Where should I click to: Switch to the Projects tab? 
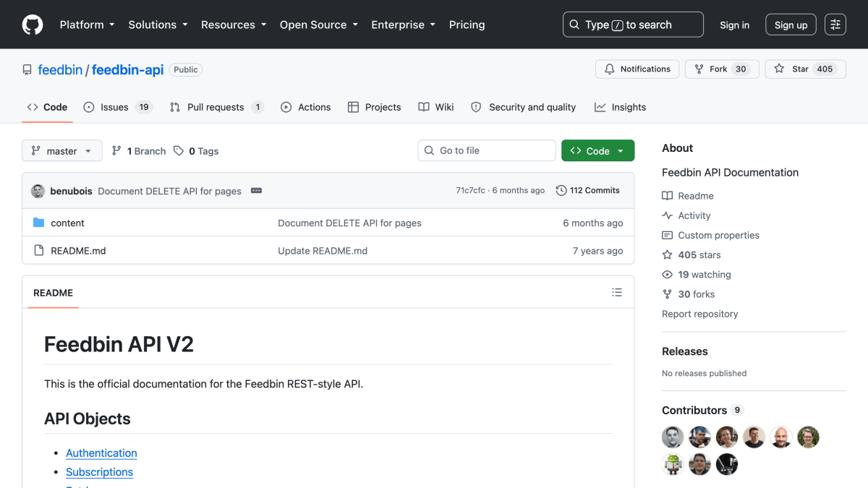tap(374, 107)
